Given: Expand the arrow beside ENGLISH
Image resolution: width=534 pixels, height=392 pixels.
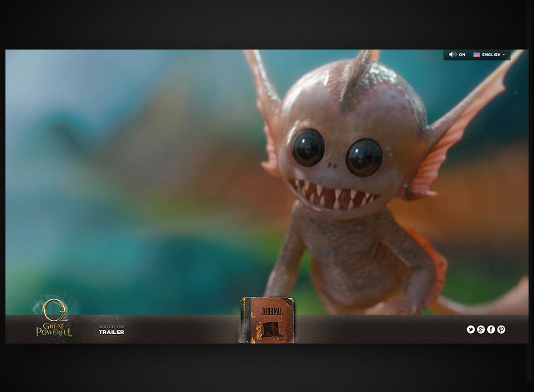Looking at the screenshot, I should [x=504, y=55].
